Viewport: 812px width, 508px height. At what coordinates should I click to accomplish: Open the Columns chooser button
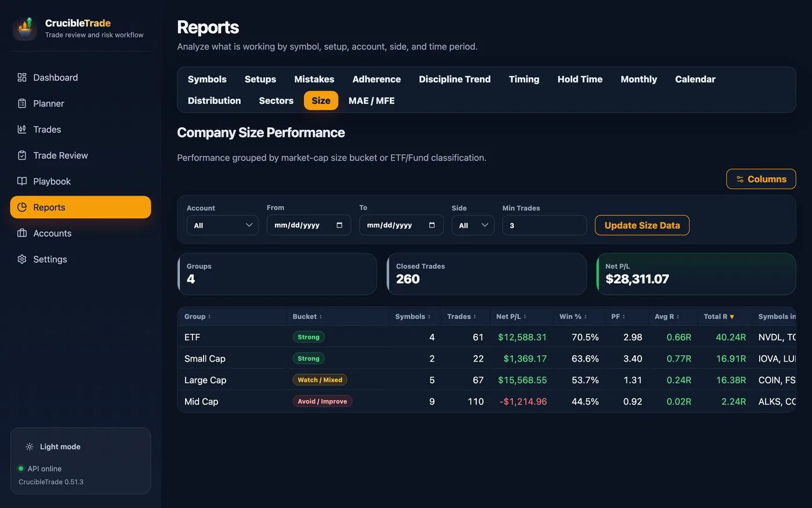coord(761,179)
